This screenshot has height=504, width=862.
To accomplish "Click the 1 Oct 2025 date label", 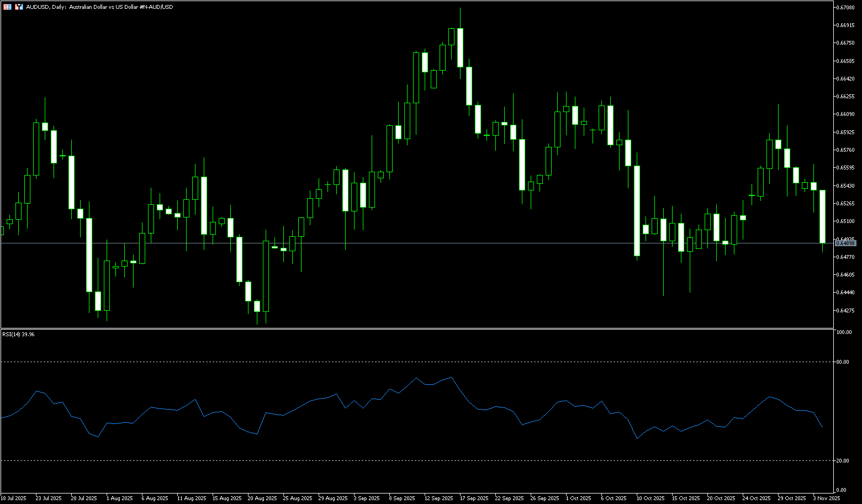I will [x=579, y=498].
